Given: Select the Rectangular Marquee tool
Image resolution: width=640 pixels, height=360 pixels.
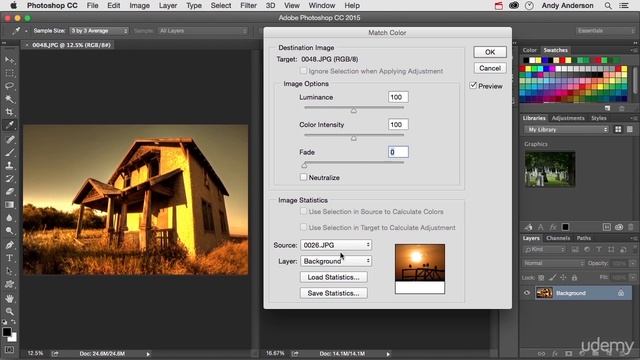Looking at the screenshot, I should (x=9, y=73).
